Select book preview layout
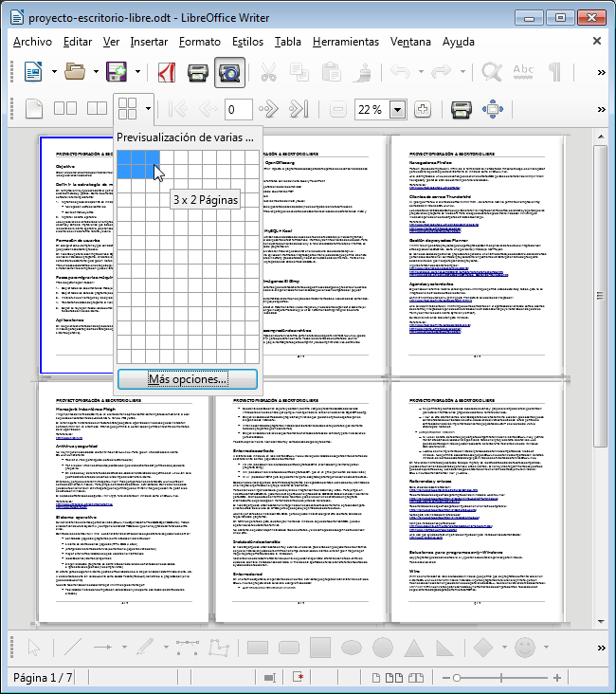Screen dimensions: 616x694 96,109
